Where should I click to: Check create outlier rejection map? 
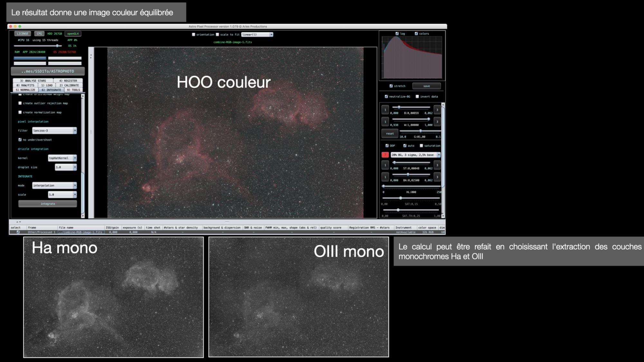tap(20, 103)
